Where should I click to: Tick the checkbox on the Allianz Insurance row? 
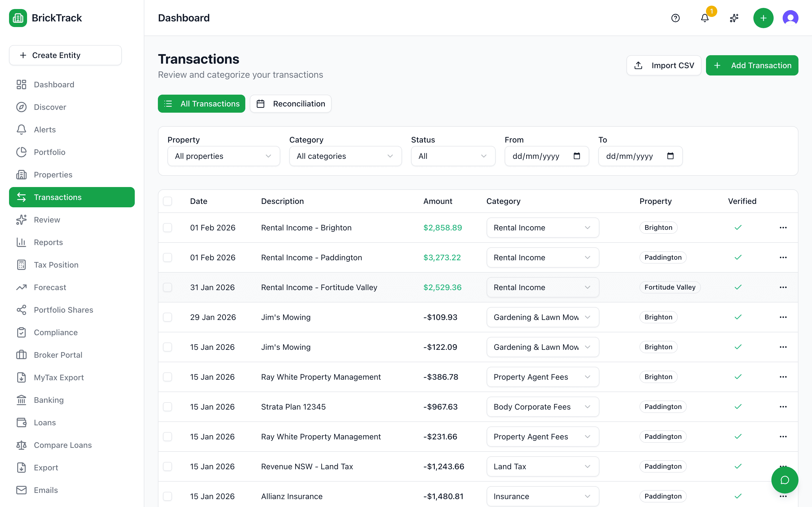[167, 496]
